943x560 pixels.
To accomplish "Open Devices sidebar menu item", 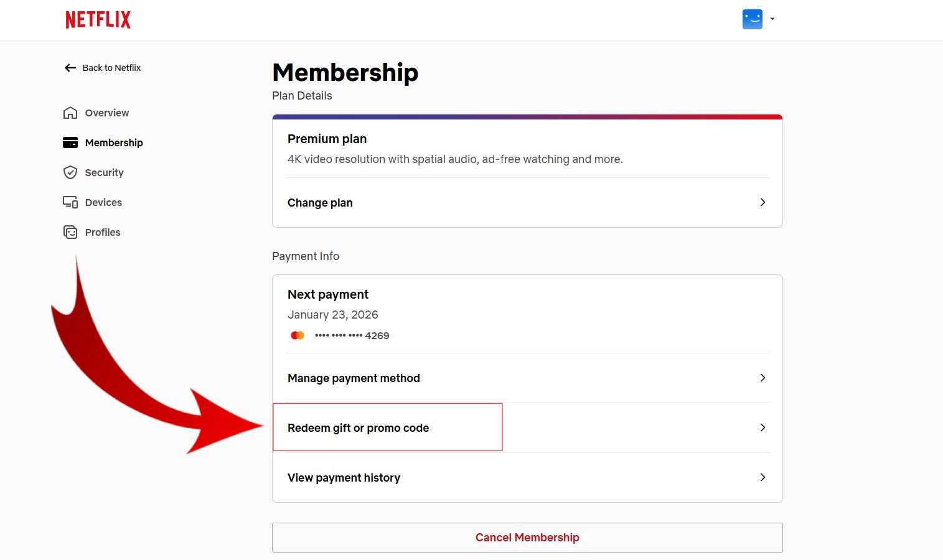I will [103, 202].
